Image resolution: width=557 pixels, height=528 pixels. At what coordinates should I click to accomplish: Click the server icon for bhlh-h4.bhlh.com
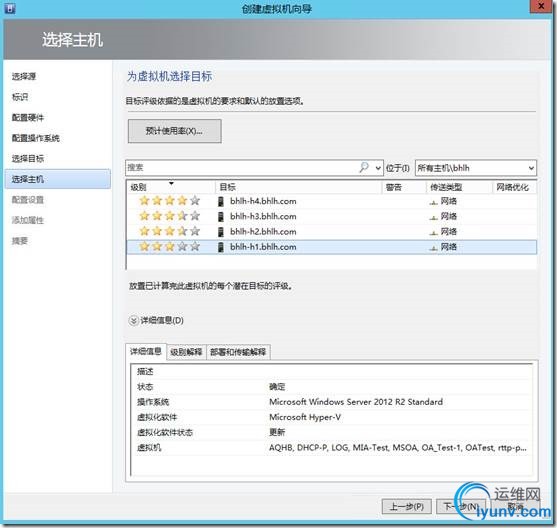(x=221, y=201)
